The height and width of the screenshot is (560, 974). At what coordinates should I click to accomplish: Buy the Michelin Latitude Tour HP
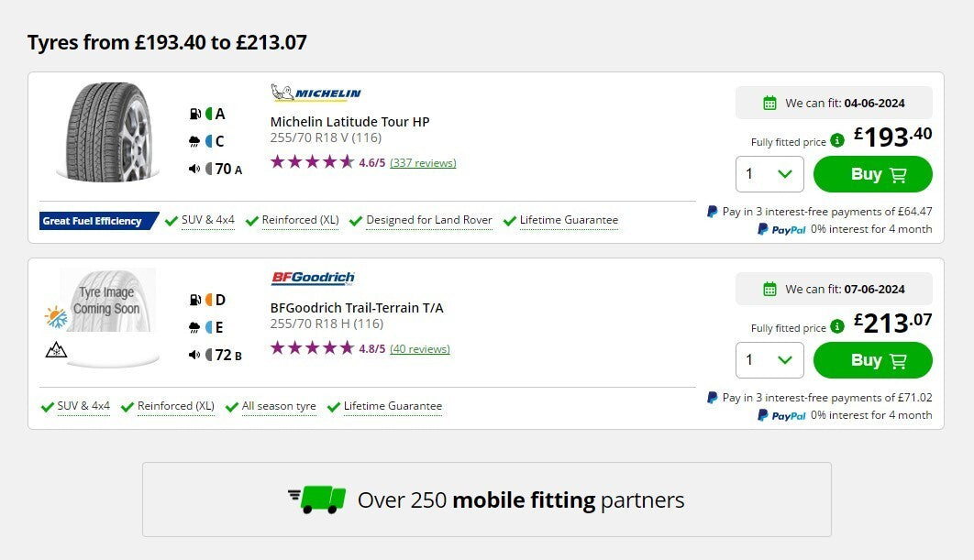point(872,174)
